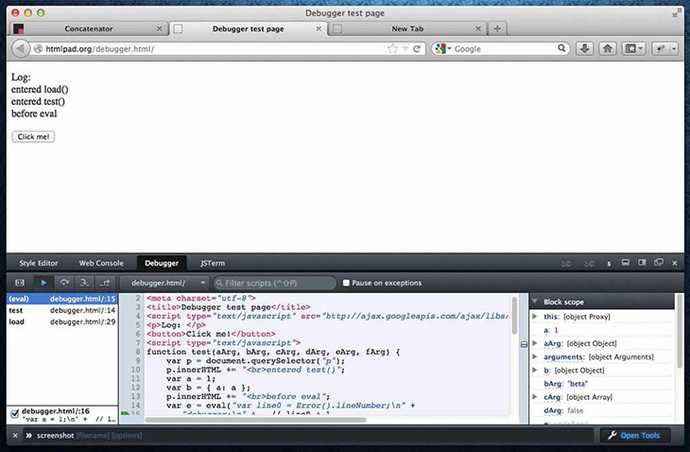Expand the aArg object variable
The width and height of the screenshot is (690, 452).
coord(535,343)
